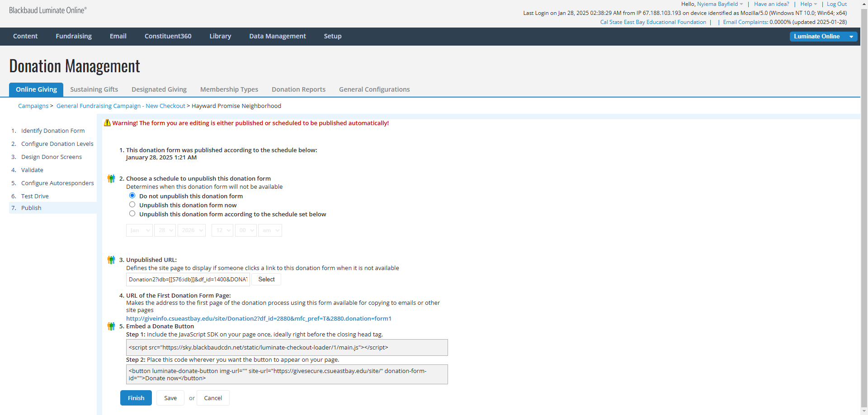Open the year dropdown showing 2026
This screenshot has width=868, height=415.
click(x=192, y=230)
